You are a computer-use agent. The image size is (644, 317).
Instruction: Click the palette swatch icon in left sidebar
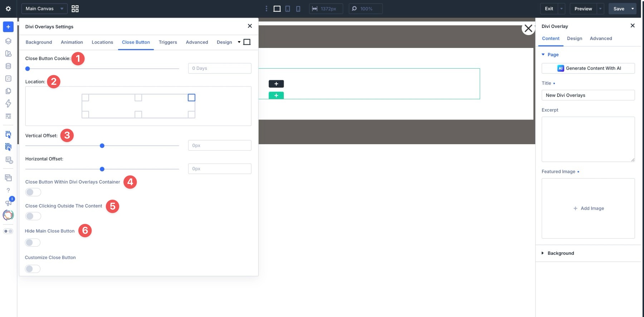[x=8, y=53]
